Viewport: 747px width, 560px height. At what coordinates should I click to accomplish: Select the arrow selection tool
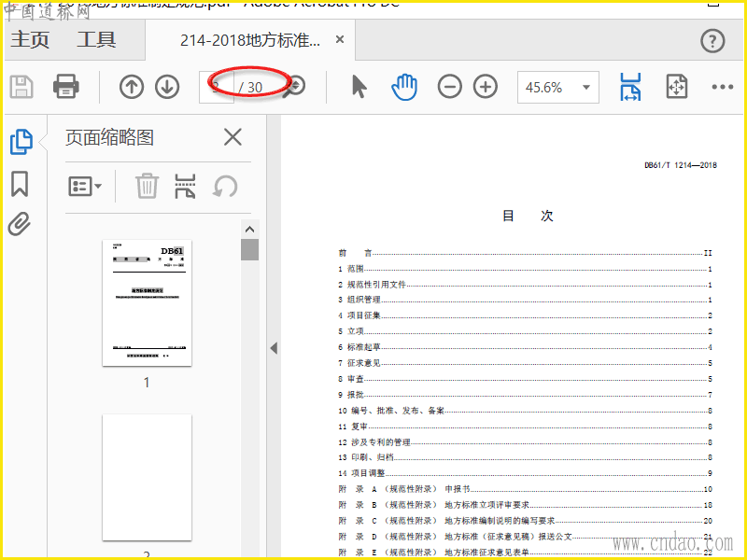[359, 87]
